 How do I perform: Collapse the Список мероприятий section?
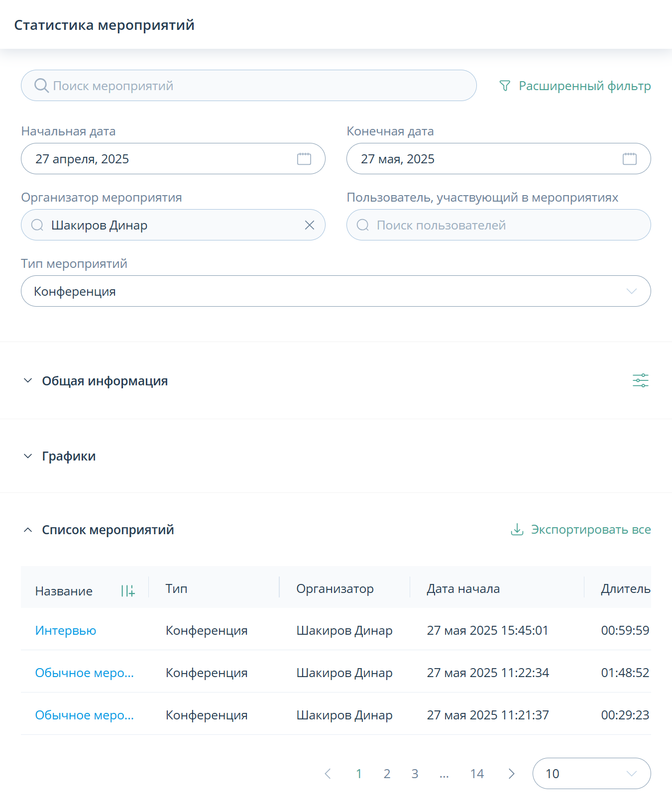(x=28, y=530)
